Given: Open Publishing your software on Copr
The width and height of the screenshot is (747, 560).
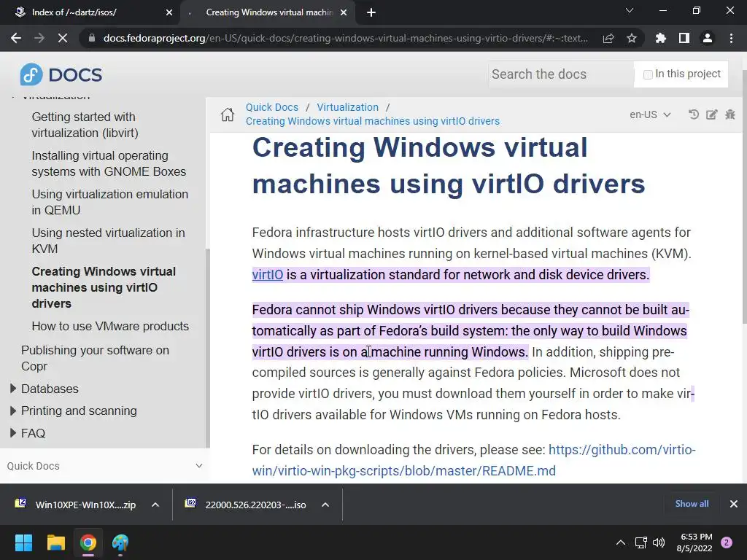Looking at the screenshot, I should coord(95,358).
